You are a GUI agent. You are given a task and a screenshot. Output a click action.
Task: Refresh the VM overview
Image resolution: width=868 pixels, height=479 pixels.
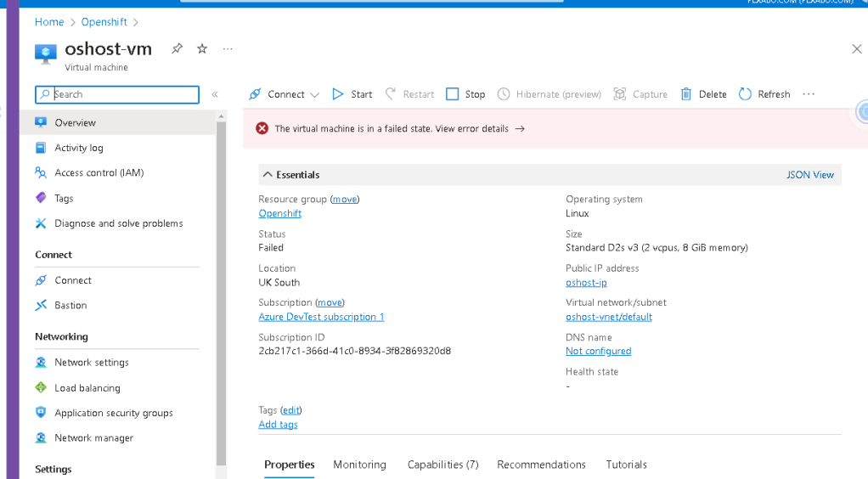click(x=764, y=94)
